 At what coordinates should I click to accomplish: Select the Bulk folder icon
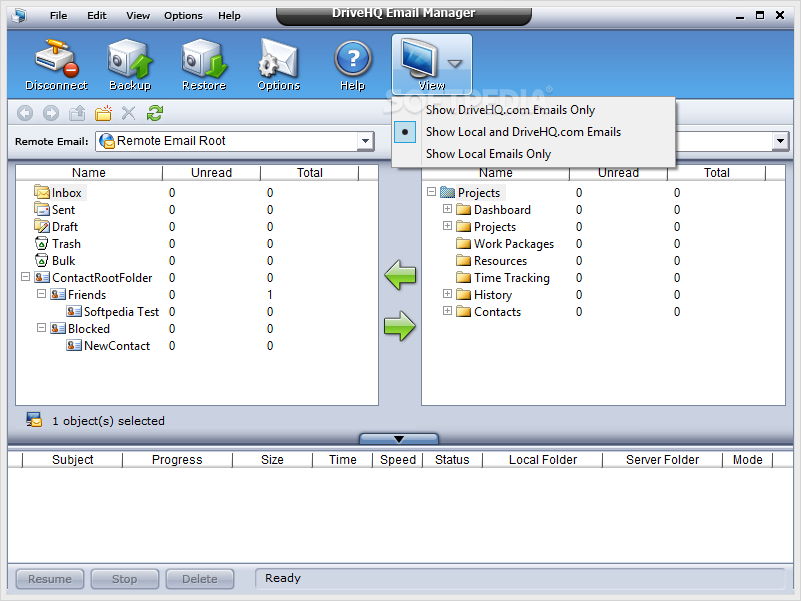[x=42, y=260]
